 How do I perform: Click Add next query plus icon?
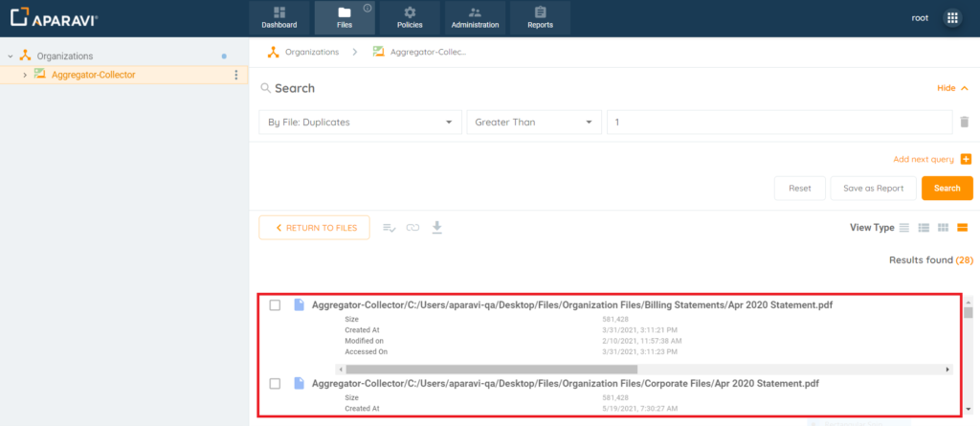967,160
